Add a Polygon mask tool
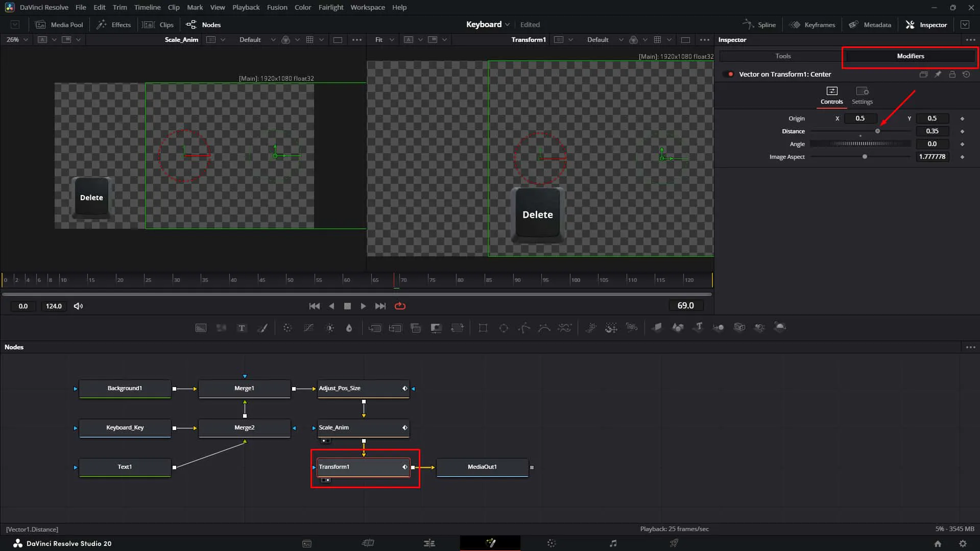The image size is (980, 551). [524, 328]
